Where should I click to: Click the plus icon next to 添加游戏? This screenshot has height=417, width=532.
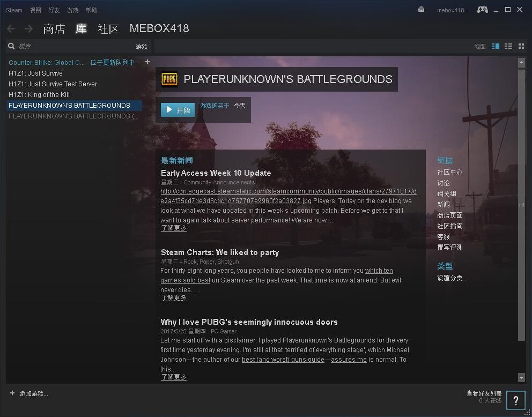click(x=12, y=393)
